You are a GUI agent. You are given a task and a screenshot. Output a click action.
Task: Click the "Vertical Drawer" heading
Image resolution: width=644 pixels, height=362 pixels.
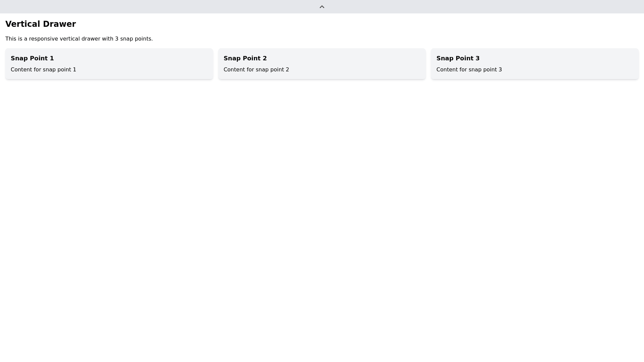[41, 24]
